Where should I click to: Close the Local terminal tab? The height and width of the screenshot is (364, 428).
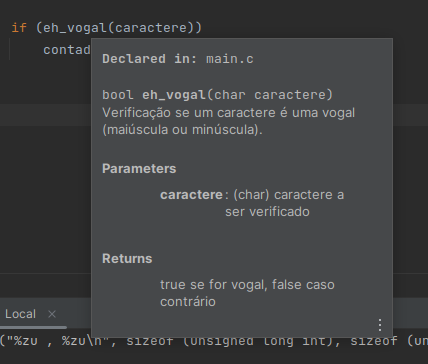click(x=52, y=314)
